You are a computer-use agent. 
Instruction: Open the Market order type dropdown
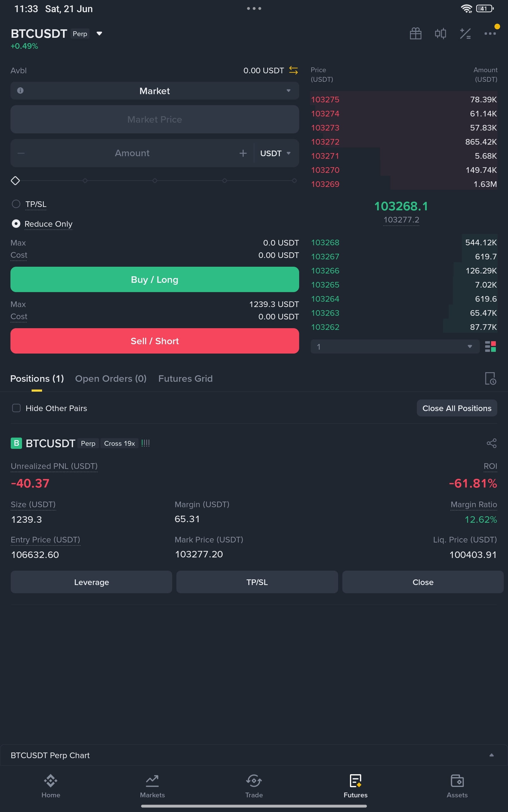click(155, 91)
